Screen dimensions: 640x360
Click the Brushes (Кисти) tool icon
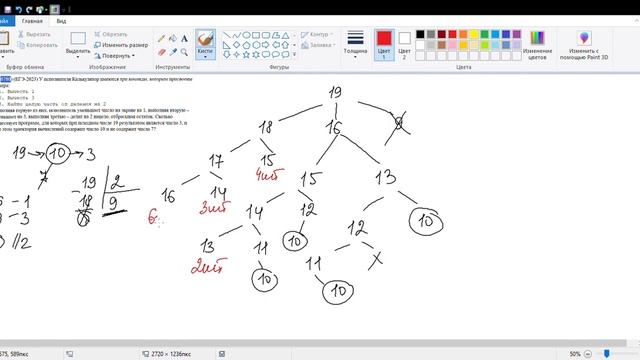pos(205,39)
